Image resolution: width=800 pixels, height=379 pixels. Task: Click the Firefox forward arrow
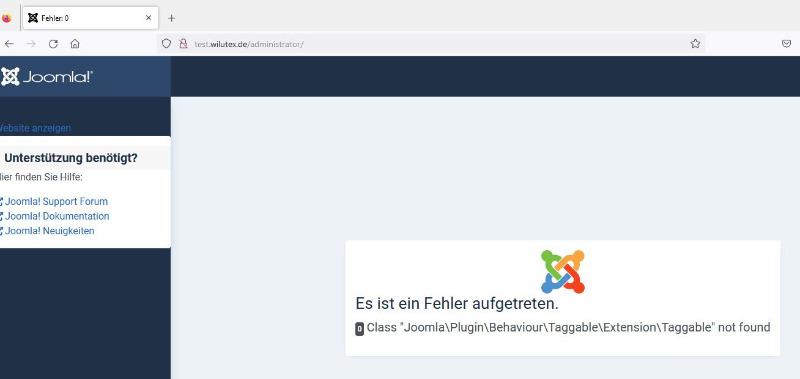(31, 44)
